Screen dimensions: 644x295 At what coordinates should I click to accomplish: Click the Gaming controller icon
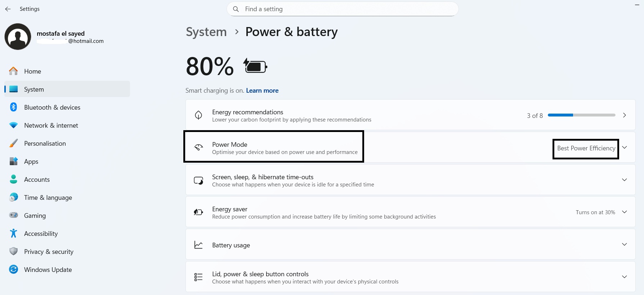[x=14, y=215]
